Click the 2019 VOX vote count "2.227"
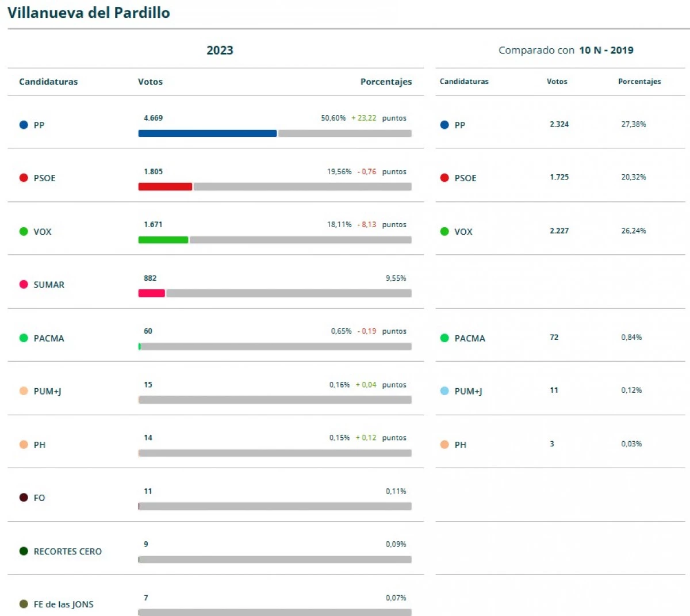This screenshot has height=616, width=690. tap(559, 231)
